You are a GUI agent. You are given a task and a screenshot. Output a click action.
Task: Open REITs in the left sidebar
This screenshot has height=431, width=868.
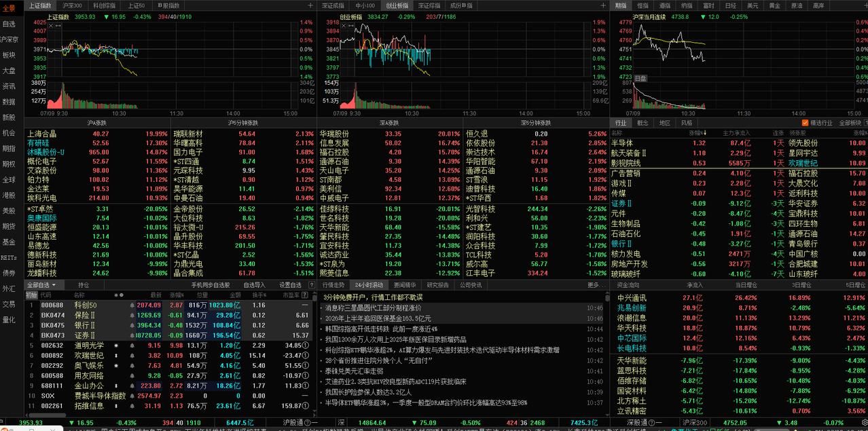point(9,257)
